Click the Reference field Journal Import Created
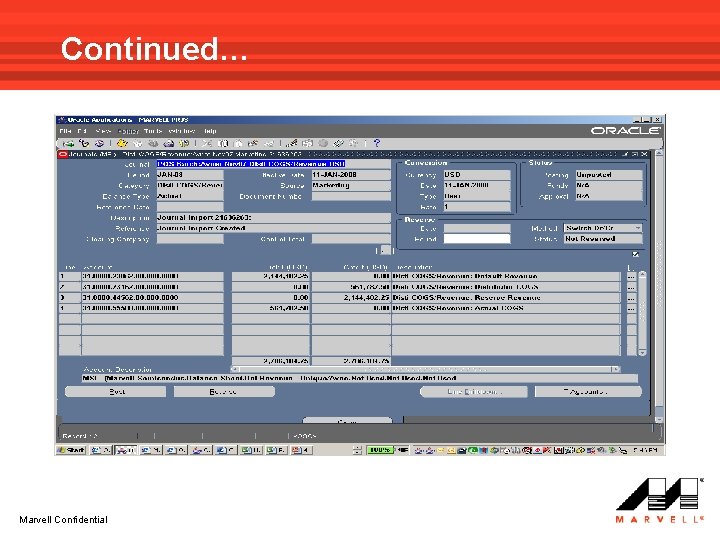This screenshot has width=720, height=540. [x=274, y=228]
